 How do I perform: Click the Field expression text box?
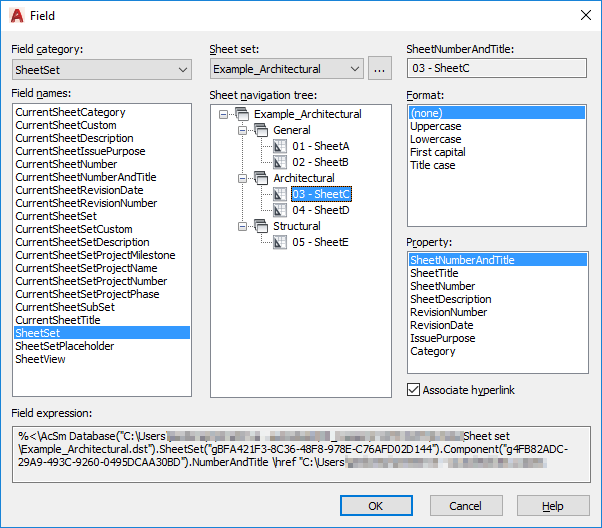tap(301, 454)
